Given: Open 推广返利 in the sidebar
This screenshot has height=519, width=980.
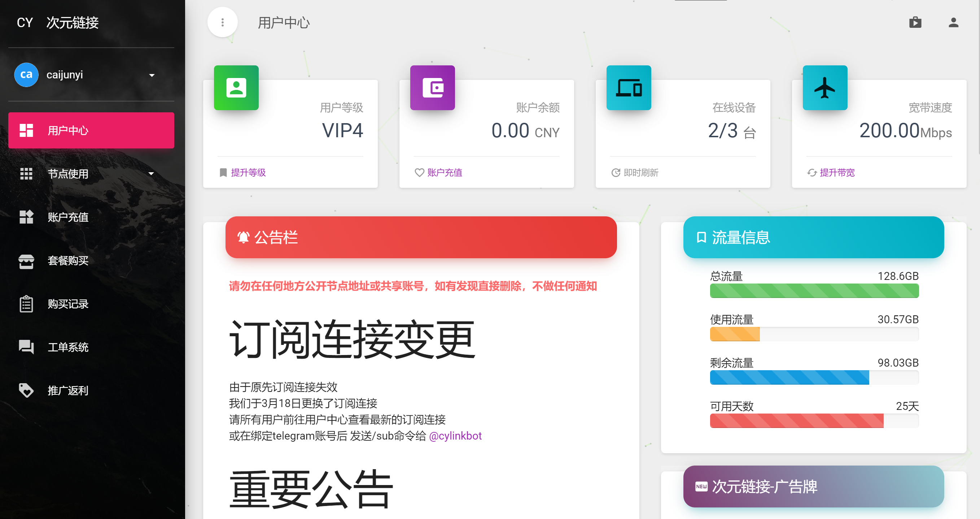Looking at the screenshot, I should click(91, 390).
